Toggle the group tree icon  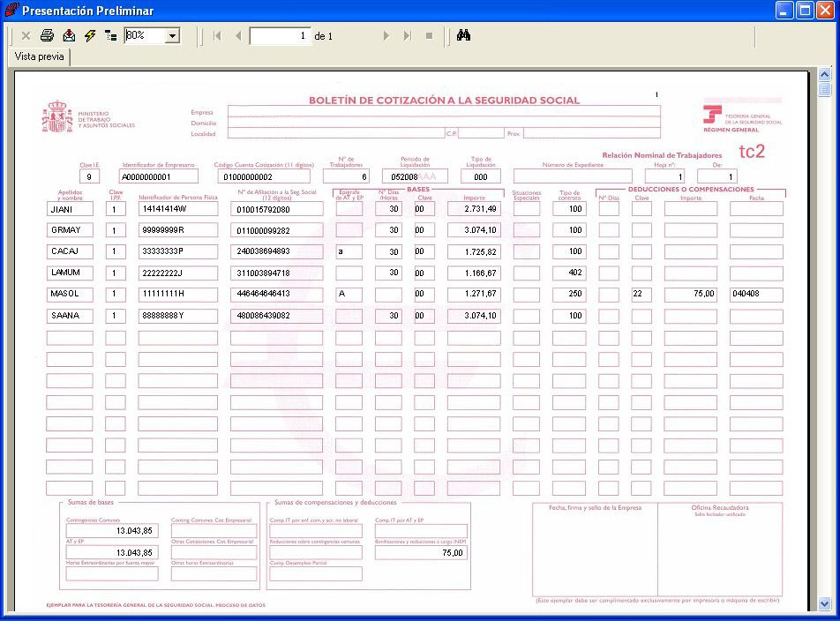point(110,36)
